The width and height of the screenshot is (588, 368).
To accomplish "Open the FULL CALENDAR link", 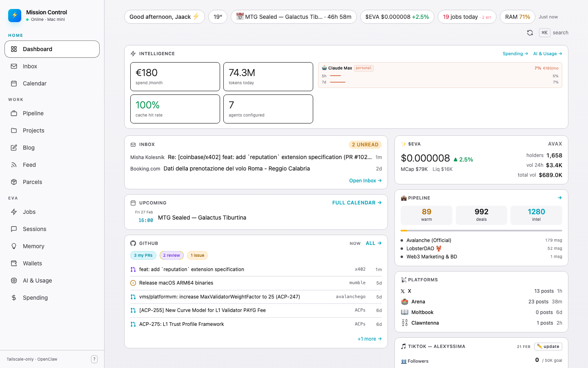I will pyautogui.click(x=357, y=203).
